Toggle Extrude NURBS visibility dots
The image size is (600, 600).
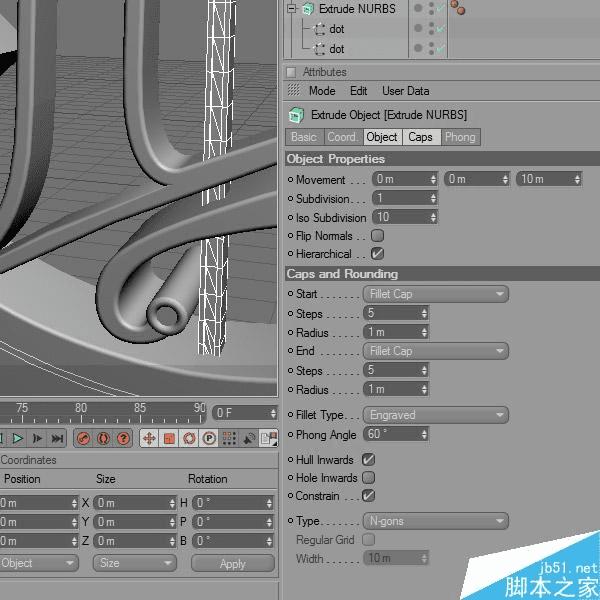(431, 8)
